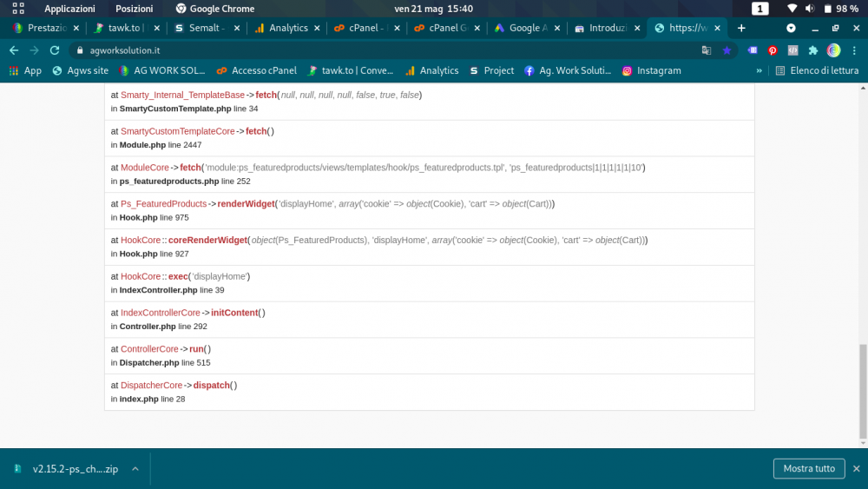Click the Smarty_Internal_TemplateBase class name
This screenshot has height=489, width=868.
click(182, 96)
